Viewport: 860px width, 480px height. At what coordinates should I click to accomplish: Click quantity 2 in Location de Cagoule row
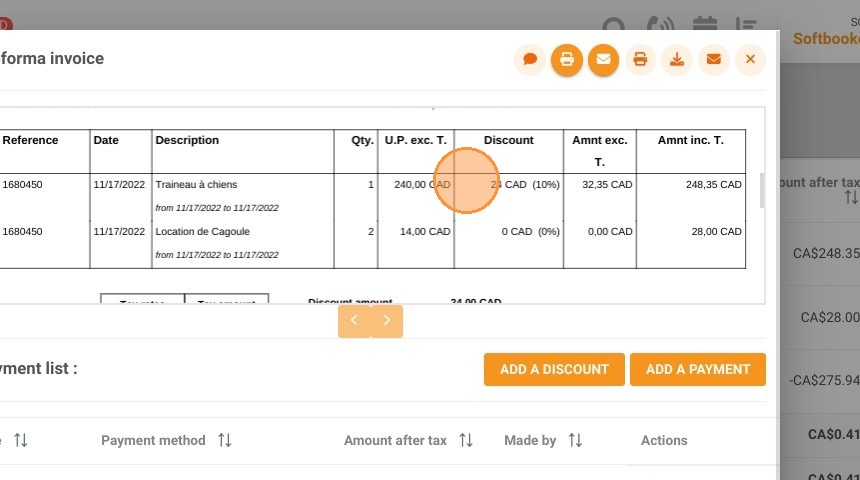point(371,231)
